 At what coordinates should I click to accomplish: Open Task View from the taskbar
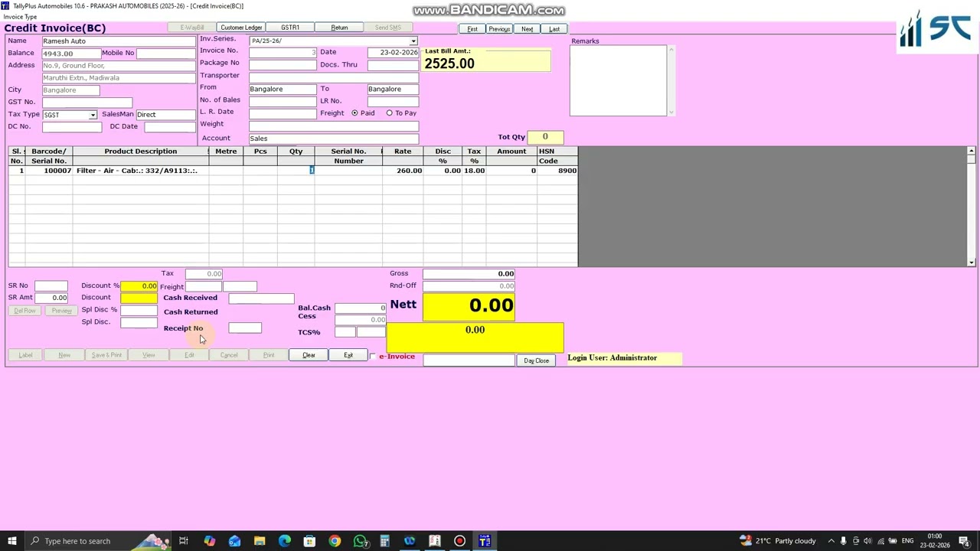(x=184, y=541)
